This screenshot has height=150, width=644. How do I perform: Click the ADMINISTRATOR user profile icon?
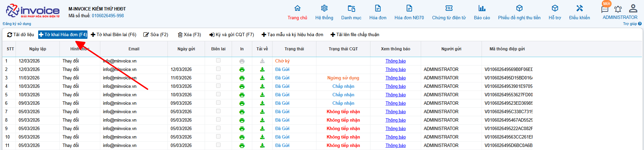[633, 8]
